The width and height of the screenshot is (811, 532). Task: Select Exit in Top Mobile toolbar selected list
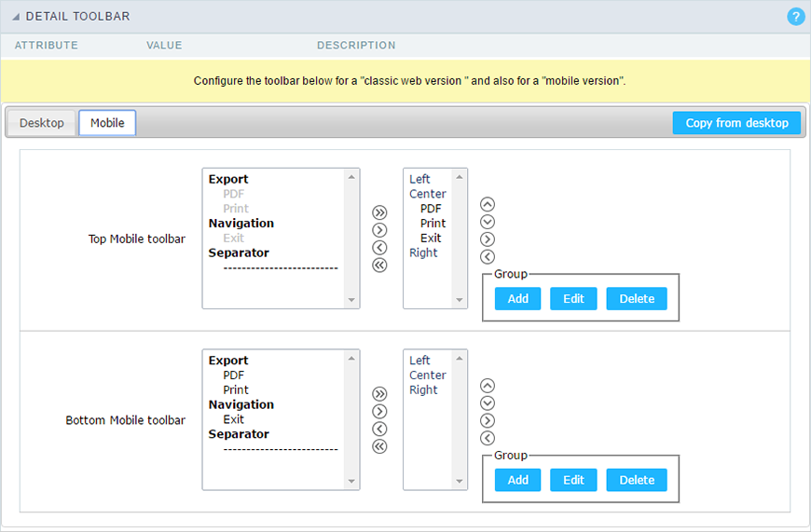431,239
